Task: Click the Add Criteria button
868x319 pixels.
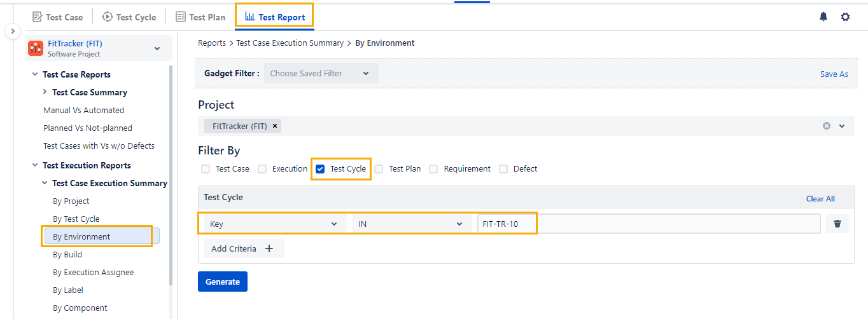Action: [x=244, y=248]
